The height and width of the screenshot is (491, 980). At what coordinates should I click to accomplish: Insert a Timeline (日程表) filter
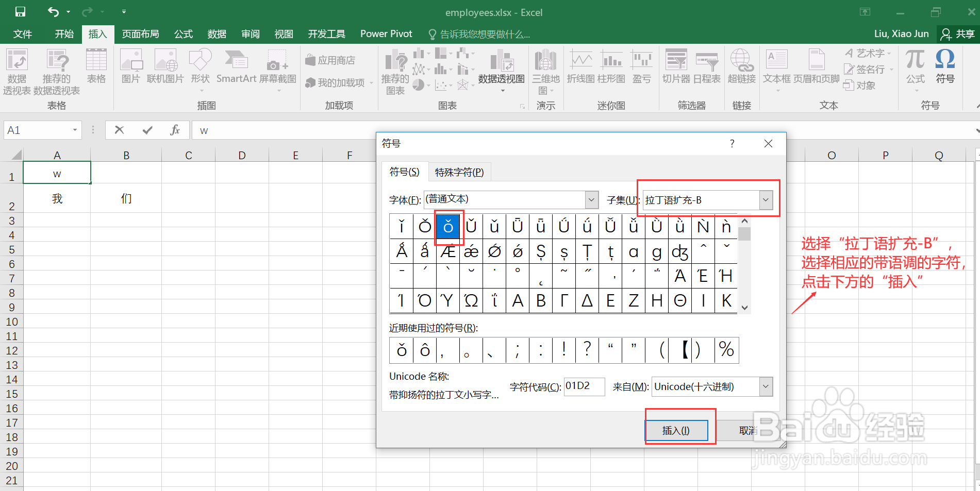707,66
